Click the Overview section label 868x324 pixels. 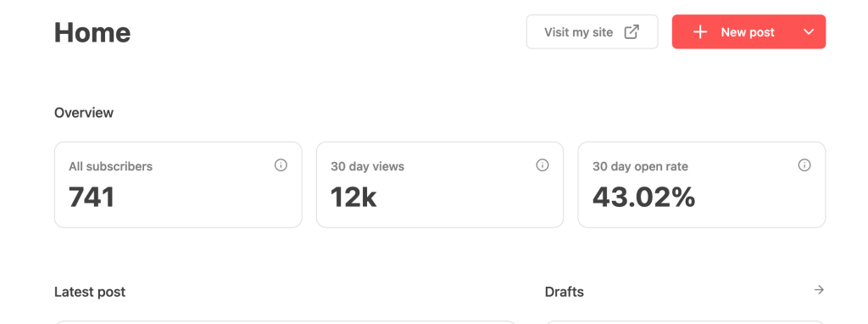pyautogui.click(x=84, y=113)
